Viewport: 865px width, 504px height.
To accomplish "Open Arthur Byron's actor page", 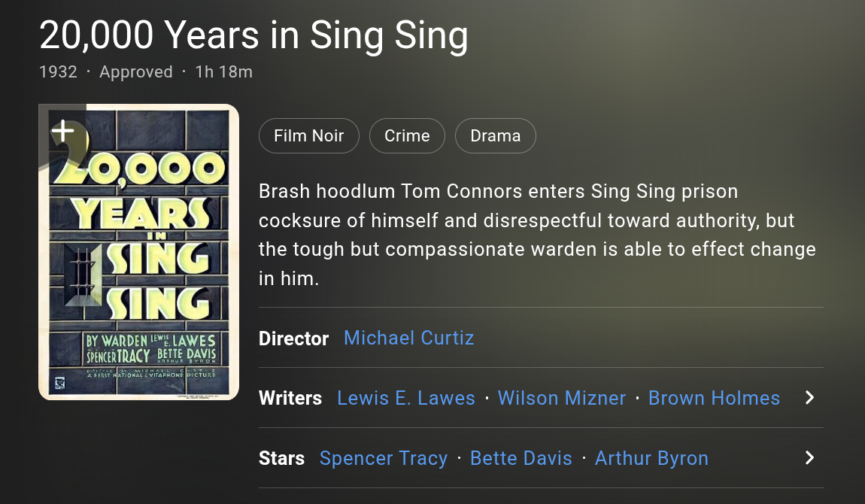I will click(651, 458).
